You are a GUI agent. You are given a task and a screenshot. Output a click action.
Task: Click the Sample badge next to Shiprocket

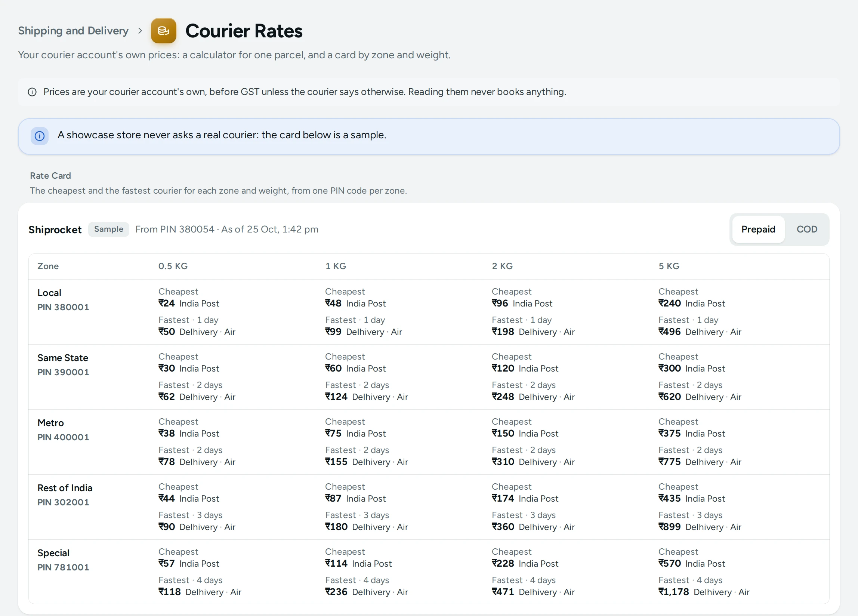click(109, 229)
